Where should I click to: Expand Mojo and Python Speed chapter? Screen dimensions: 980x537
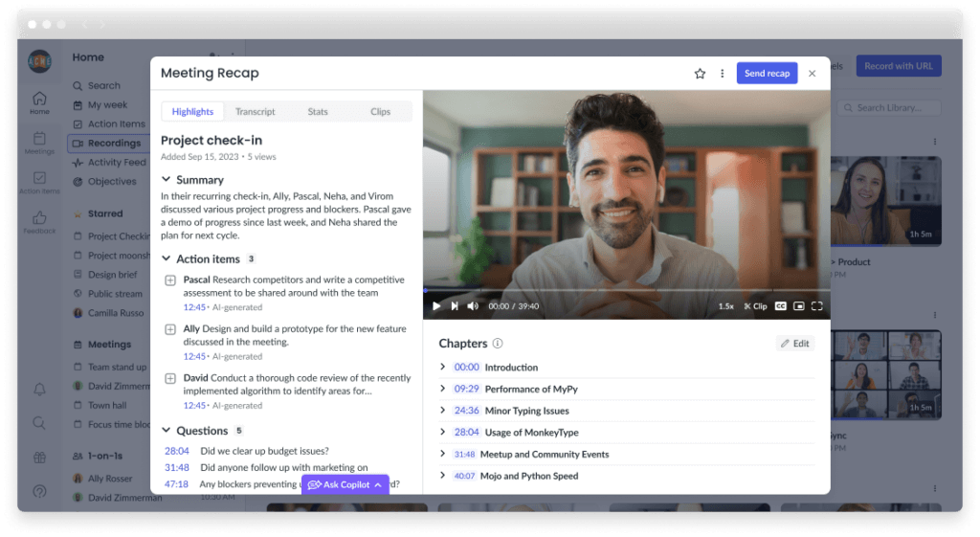pos(442,476)
